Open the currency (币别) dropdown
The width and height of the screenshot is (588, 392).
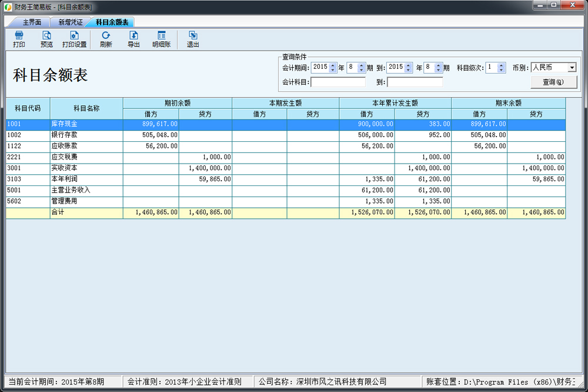(572, 68)
